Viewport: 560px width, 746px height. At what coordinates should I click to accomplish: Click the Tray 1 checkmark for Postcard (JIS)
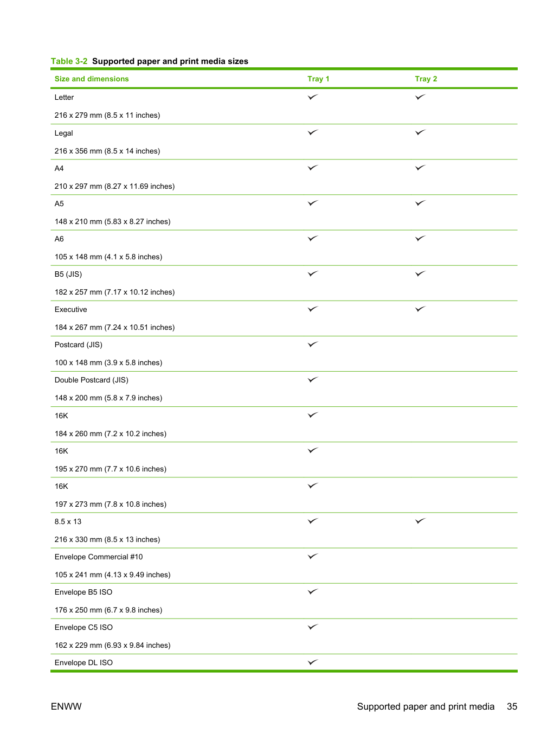tap(313, 344)
